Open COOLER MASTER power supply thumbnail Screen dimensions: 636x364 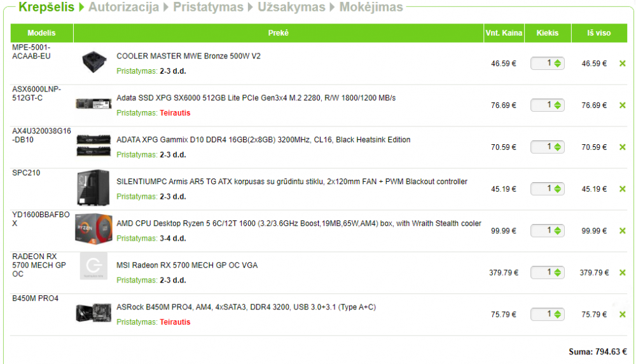click(x=93, y=62)
